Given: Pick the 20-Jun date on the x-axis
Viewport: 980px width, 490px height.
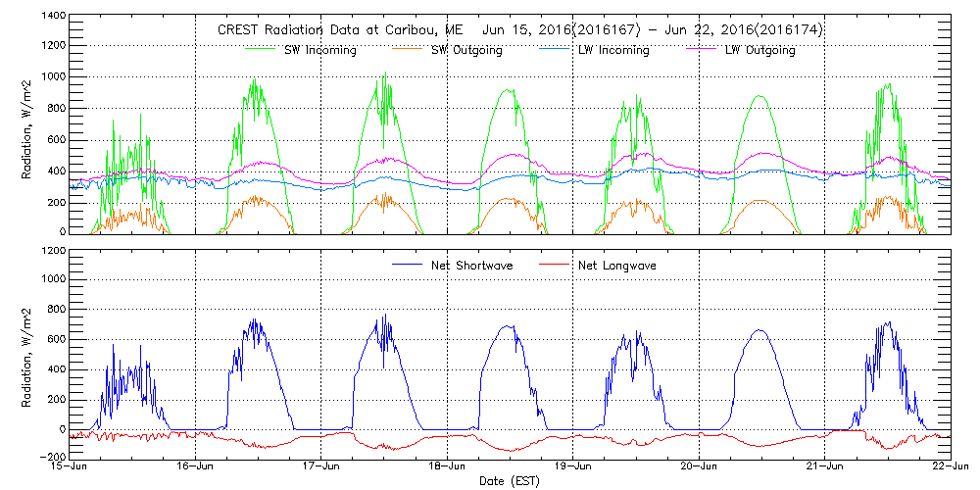Looking at the screenshot, I should pyautogui.click(x=700, y=465).
